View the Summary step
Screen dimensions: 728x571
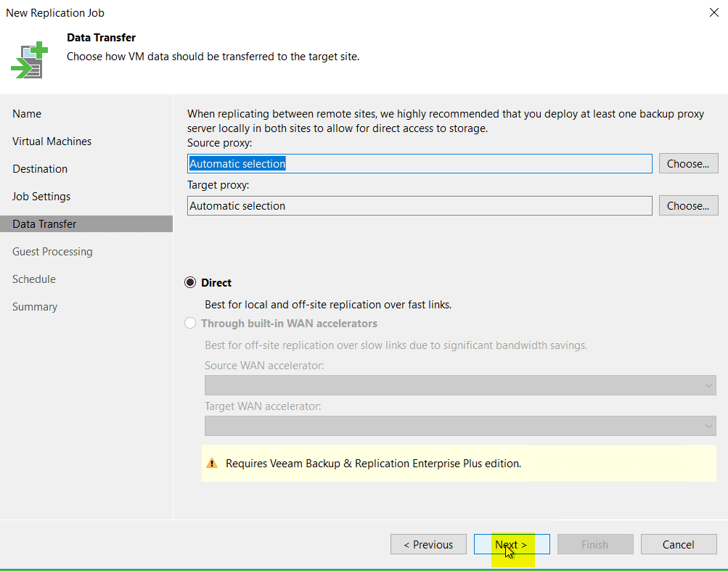click(34, 306)
